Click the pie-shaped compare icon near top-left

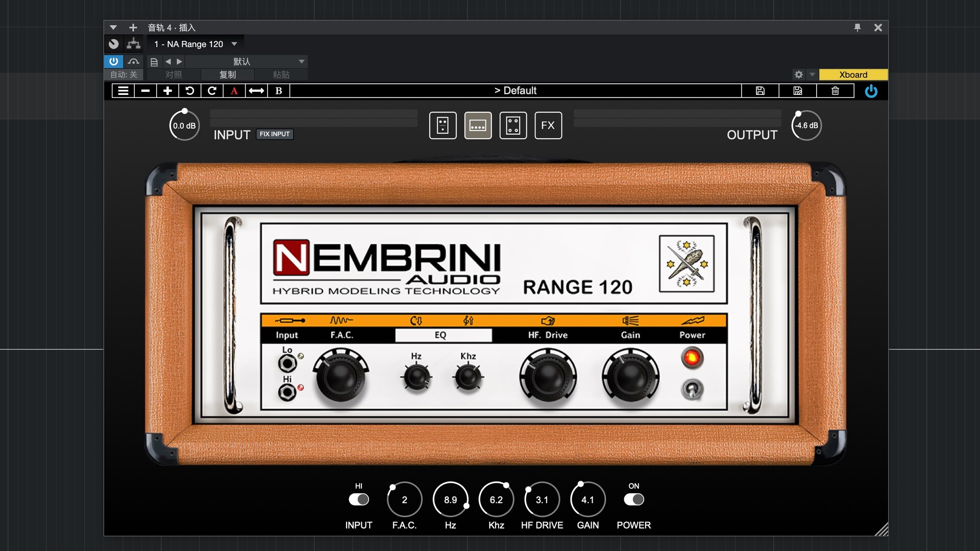pyautogui.click(x=114, y=44)
